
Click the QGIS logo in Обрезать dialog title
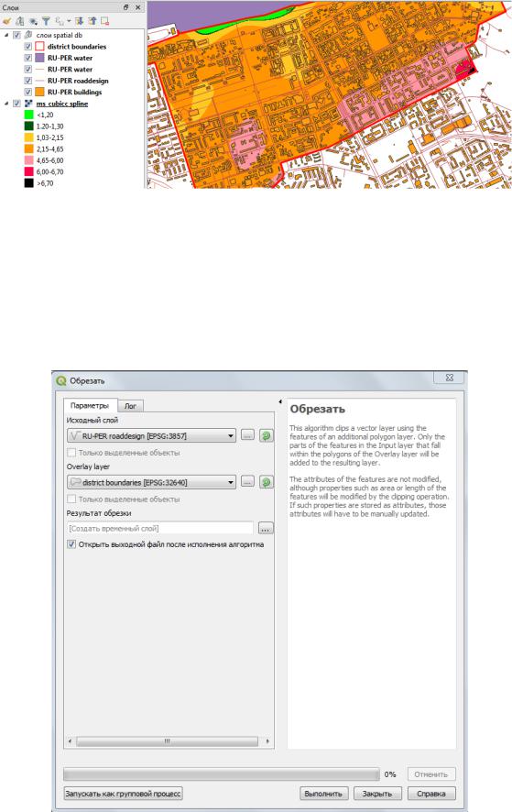(61, 380)
